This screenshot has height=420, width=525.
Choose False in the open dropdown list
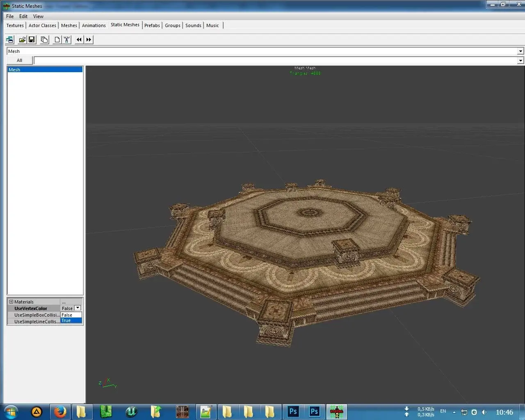71,315
